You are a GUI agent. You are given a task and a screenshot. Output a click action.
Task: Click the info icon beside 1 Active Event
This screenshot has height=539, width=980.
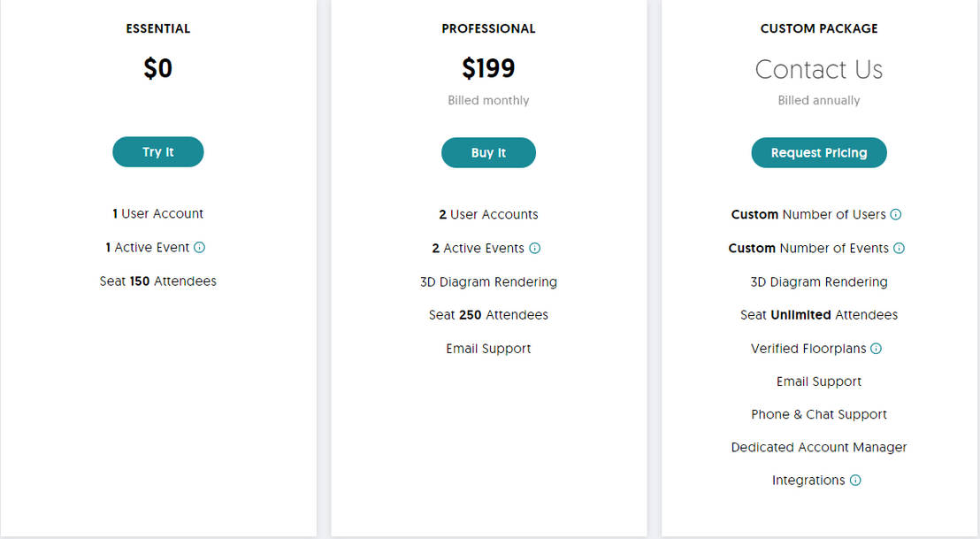pos(201,248)
